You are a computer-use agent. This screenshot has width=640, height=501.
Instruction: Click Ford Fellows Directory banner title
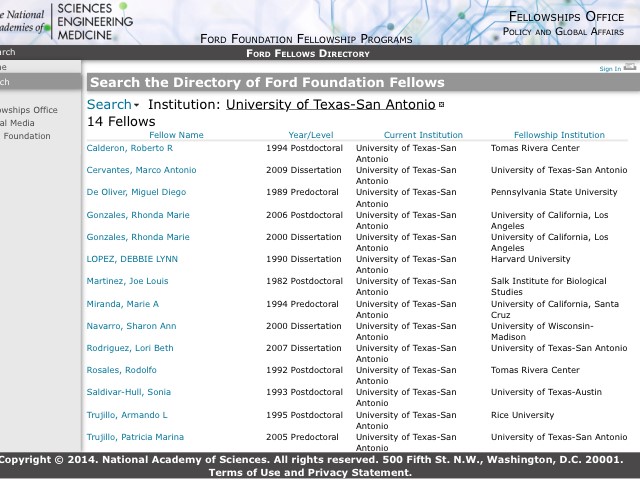pyautogui.click(x=308, y=53)
